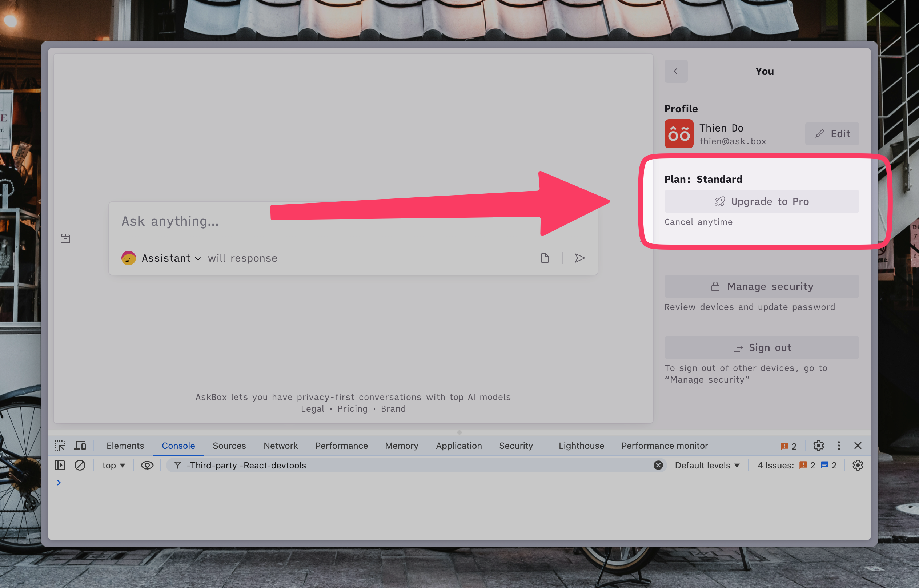Attach a file with the document icon
Image resolution: width=919 pixels, height=588 pixels.
tap(545, 258)
